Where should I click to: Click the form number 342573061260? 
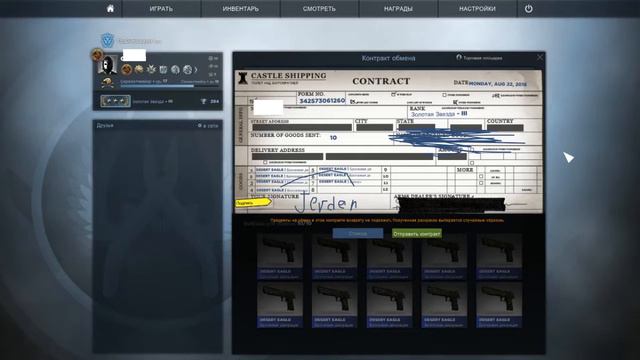tap(322, 100)
